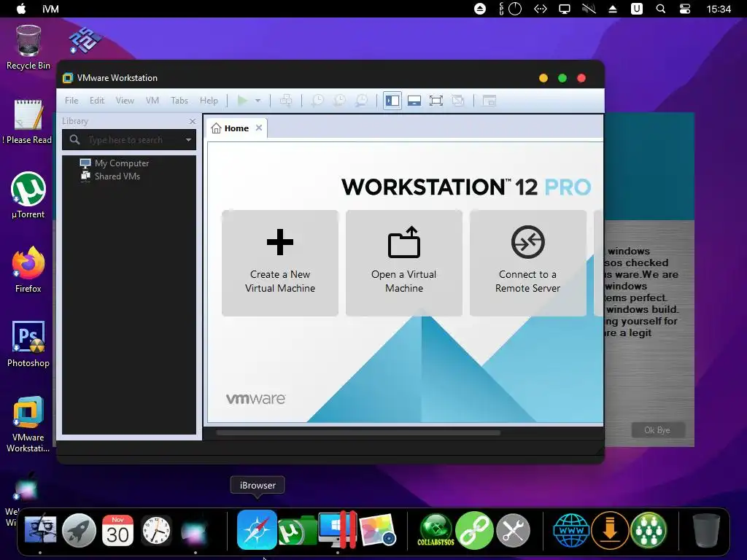Open the ! Please Read notepad desktop icon

coord(28,122)
